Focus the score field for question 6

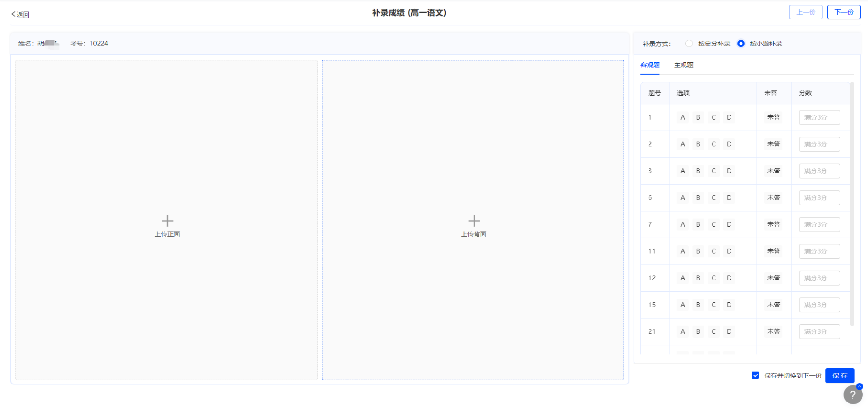(x=819, y=197)
